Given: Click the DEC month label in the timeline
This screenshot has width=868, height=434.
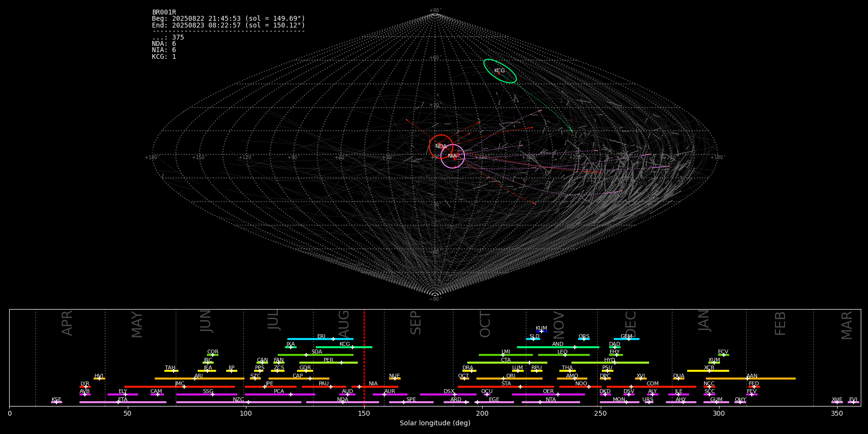Looking at the screenshot, I should coord(631,324).
